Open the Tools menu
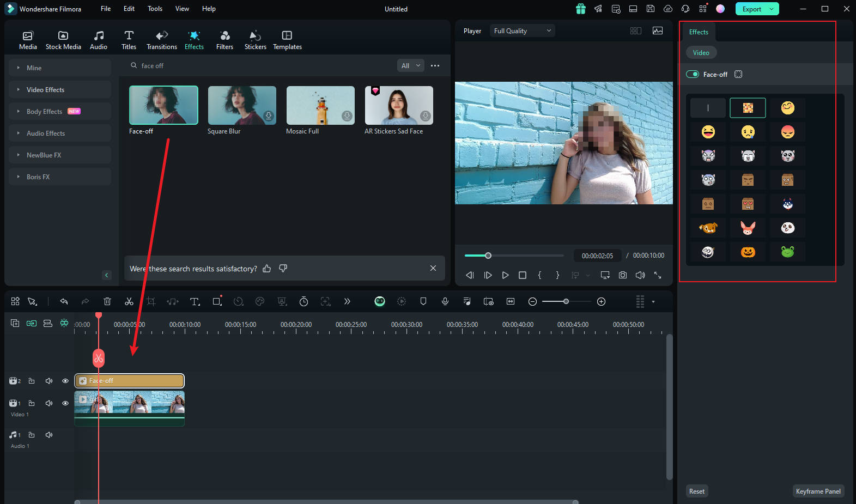Viewport: 856px width, 504px height. pyautogui.click(x=155, y=9)
